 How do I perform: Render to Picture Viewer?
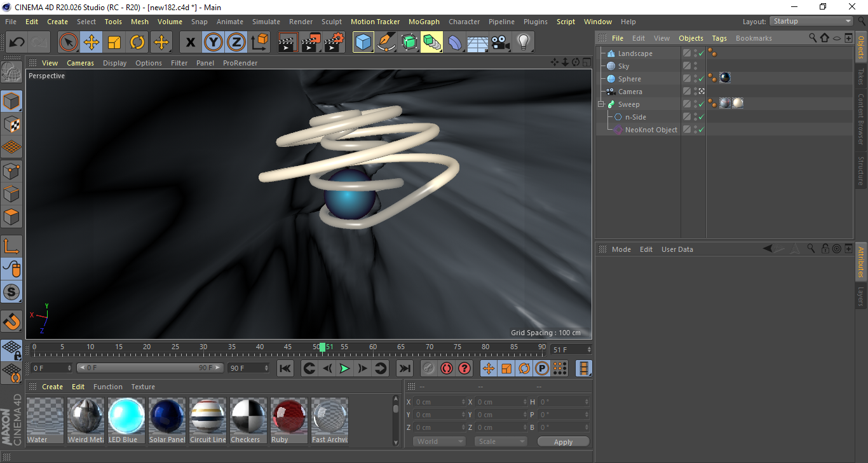311,43
